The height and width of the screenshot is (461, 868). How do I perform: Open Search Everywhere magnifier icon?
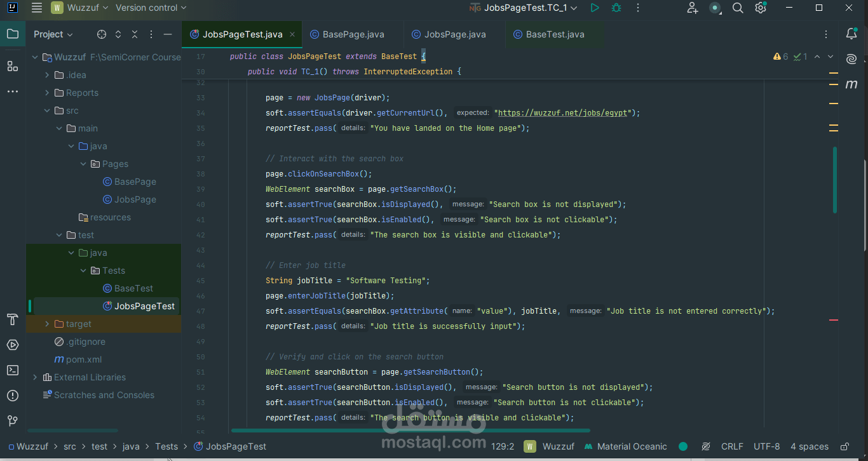tap(738, 8)
